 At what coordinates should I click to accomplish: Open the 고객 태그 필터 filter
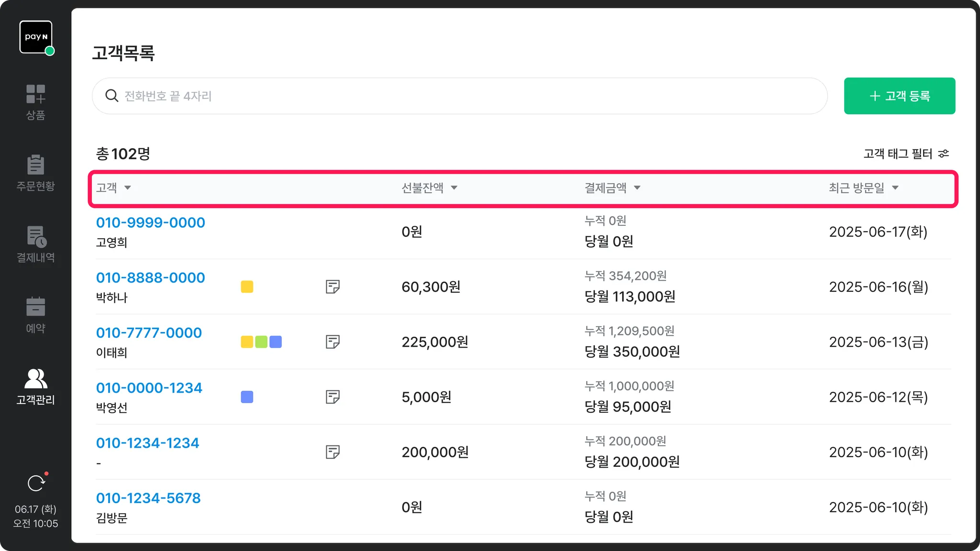(906, 154)
